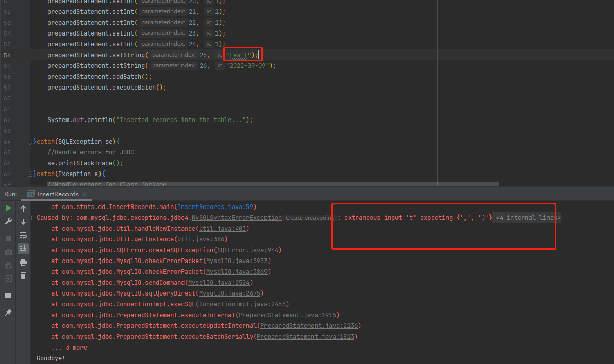Screen dimensions: 614x364
Task: Open the Restore Layout icon in Run panel
Action: (x=8, y=296)
